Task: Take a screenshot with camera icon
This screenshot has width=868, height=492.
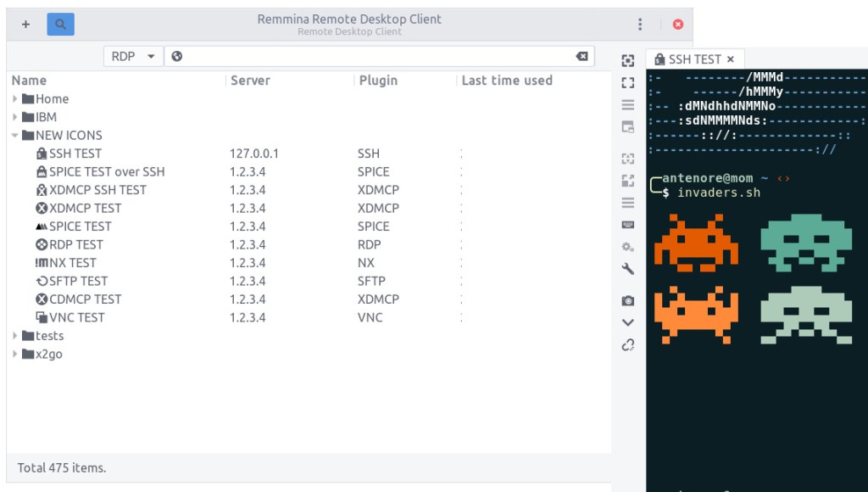Action: click(628, 300)
